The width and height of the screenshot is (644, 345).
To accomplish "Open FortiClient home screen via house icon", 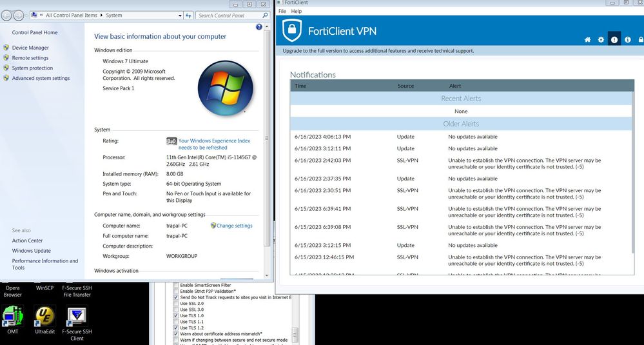I will [588, 40].
